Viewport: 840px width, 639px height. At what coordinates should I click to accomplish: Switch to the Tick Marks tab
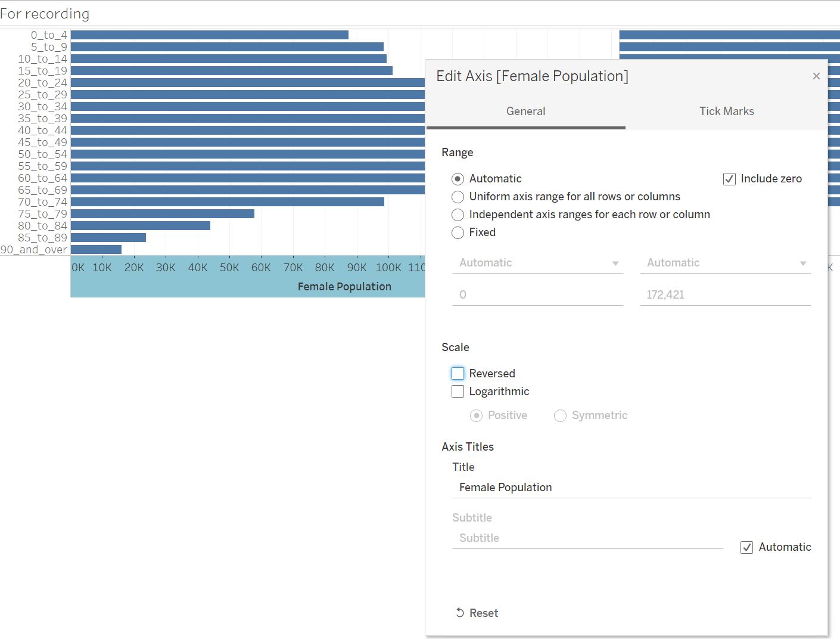pos(726,111)
